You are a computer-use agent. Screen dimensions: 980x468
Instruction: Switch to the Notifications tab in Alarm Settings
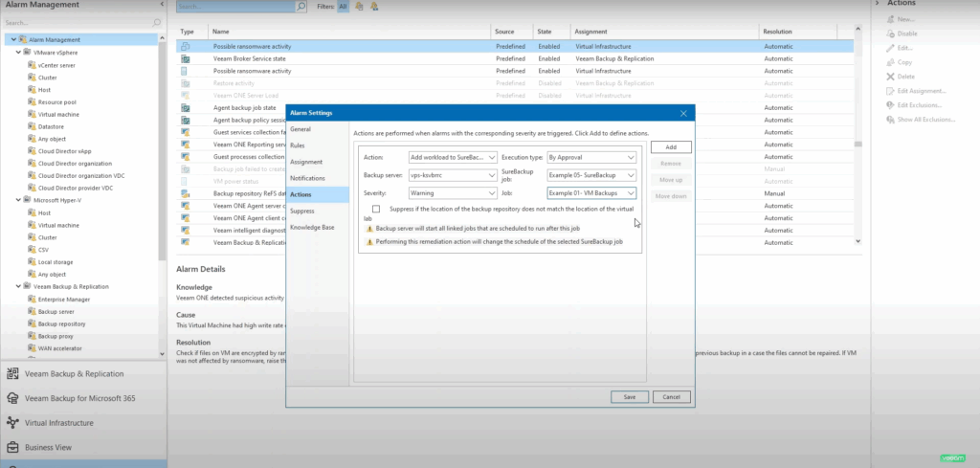[307, 179]
